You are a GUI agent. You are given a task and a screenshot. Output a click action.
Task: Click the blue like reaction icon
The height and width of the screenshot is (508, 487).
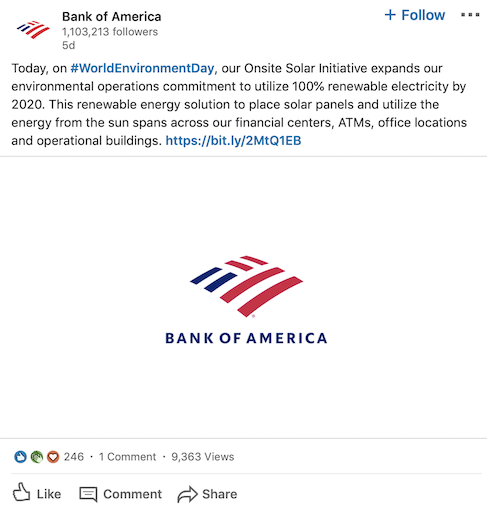20,457
